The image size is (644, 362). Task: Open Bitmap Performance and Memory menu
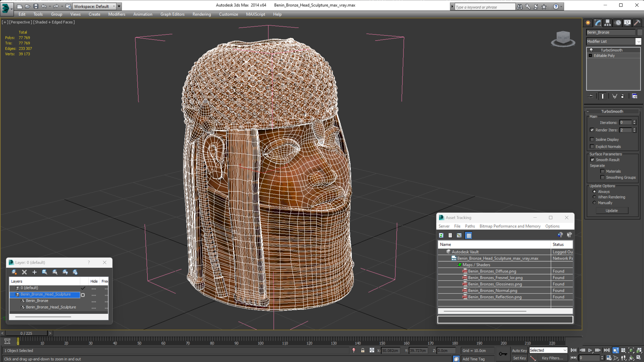coord(510,226)
